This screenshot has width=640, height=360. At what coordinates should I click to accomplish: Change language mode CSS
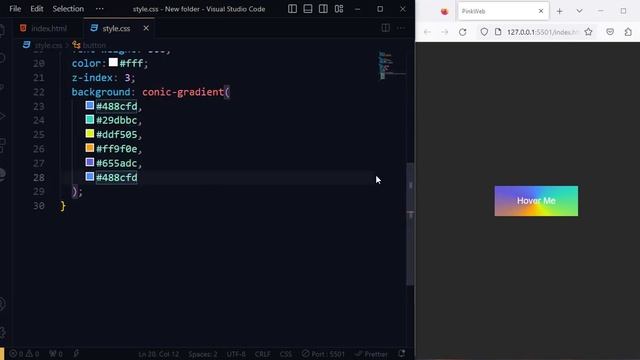pos(286,354)
